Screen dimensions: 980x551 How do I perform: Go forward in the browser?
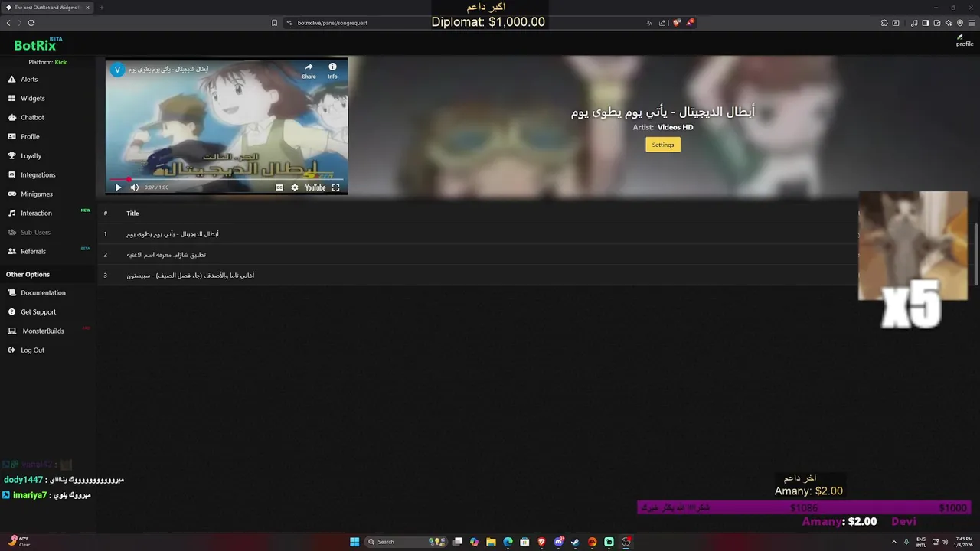coord(19,23)
